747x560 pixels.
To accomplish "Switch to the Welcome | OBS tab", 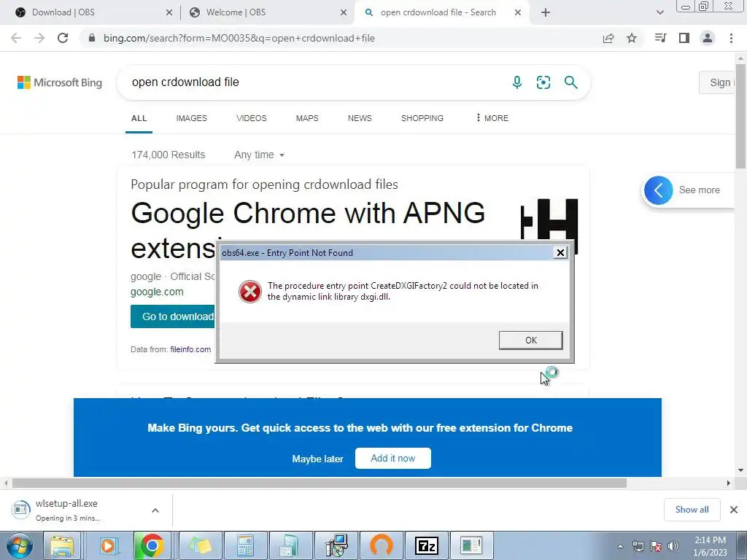I will pyautogui.click(x=268, y=12).
